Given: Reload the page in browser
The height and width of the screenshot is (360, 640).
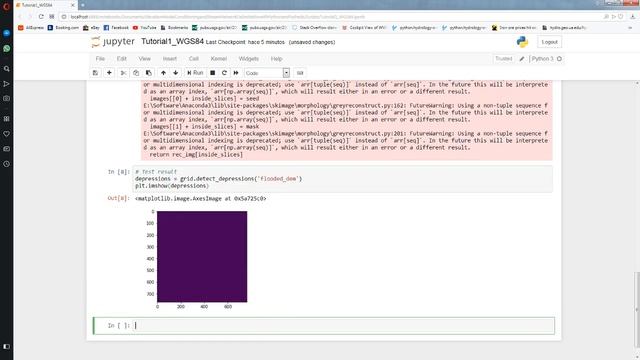Looking at the screenshot, I should pos(41,17).
